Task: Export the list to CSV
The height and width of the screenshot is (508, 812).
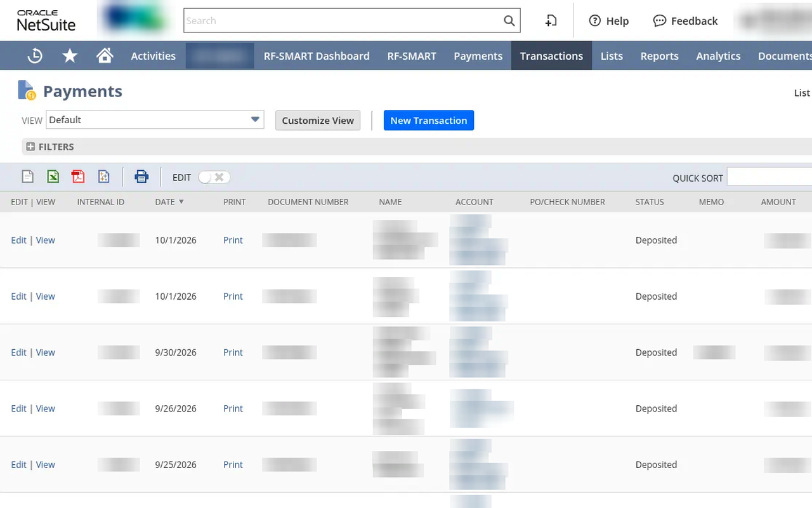Action: pyautogui.click(x=27, y=177)
